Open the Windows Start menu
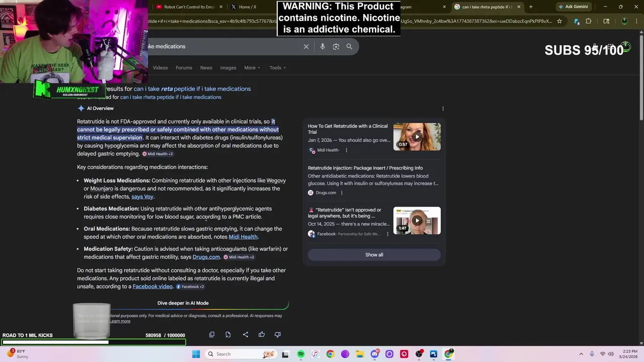The width and height of the screenshot is (644, 362). click(196, 354)
